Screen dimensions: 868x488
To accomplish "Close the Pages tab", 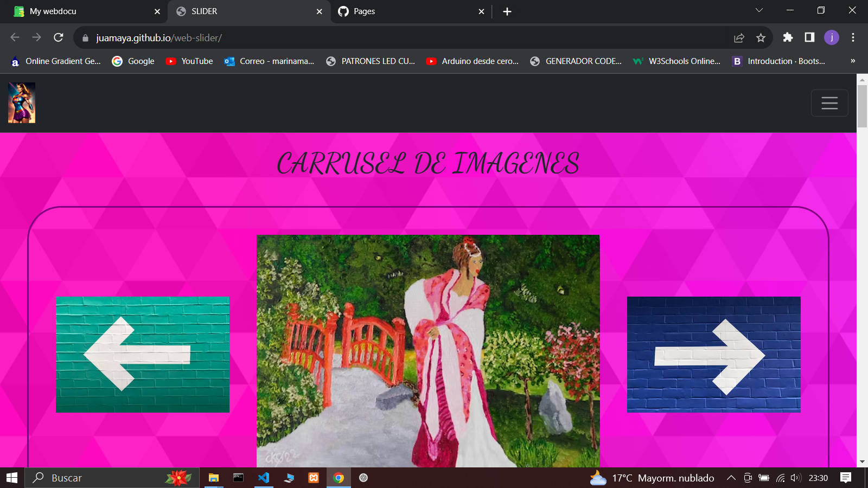I will (x=481, y=11).
